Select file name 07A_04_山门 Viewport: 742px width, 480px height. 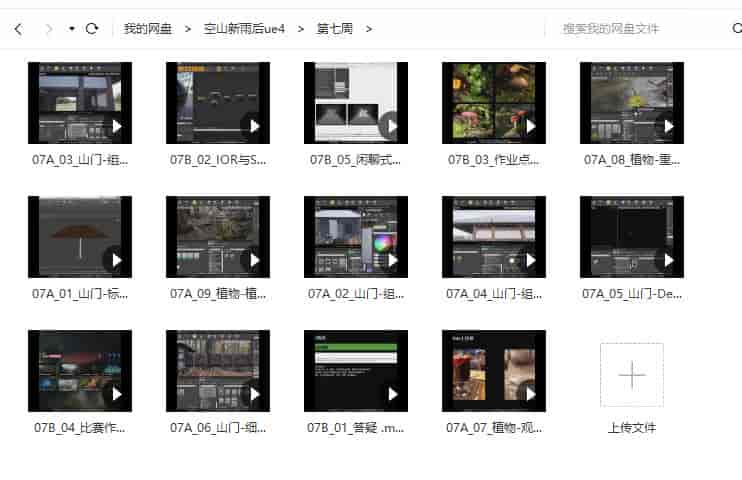494,294
